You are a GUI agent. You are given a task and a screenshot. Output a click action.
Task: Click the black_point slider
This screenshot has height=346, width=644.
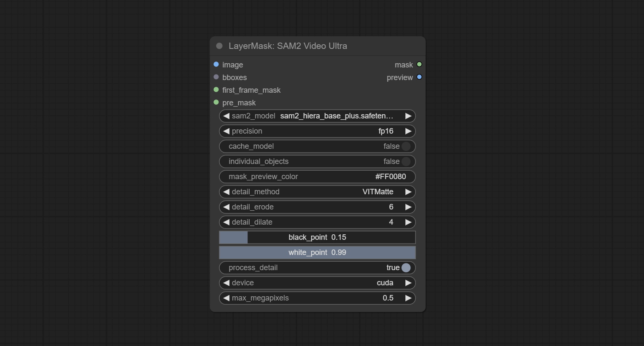[x=317, y=237]
